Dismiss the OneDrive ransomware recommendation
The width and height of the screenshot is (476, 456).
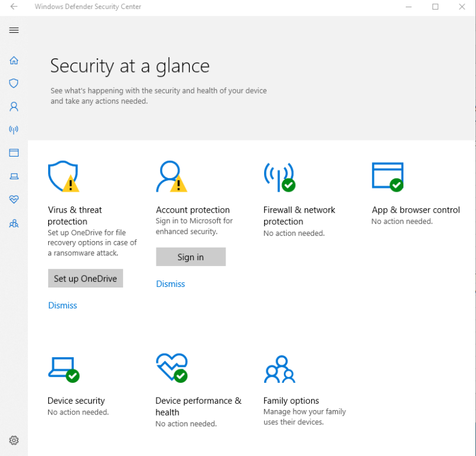pyautogui.click(x=62, y=305)
